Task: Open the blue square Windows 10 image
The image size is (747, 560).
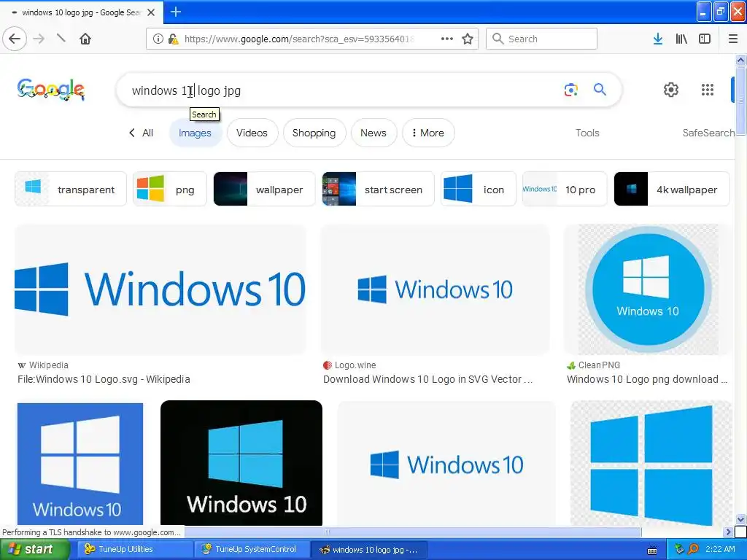Action: 80,464
